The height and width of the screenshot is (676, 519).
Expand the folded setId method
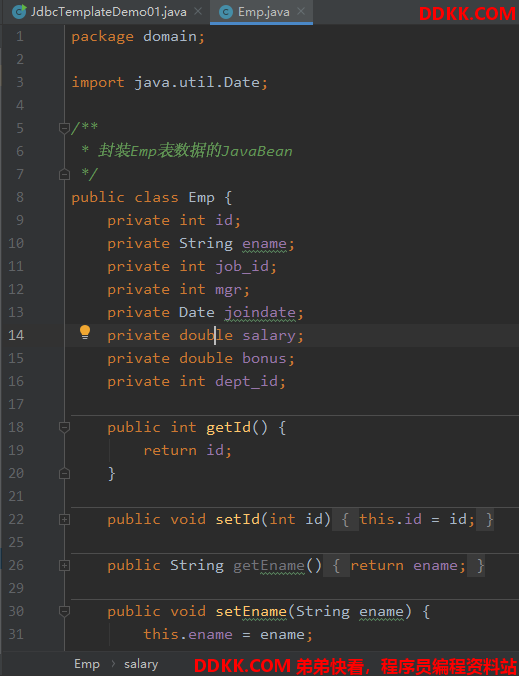coord(64,520)
